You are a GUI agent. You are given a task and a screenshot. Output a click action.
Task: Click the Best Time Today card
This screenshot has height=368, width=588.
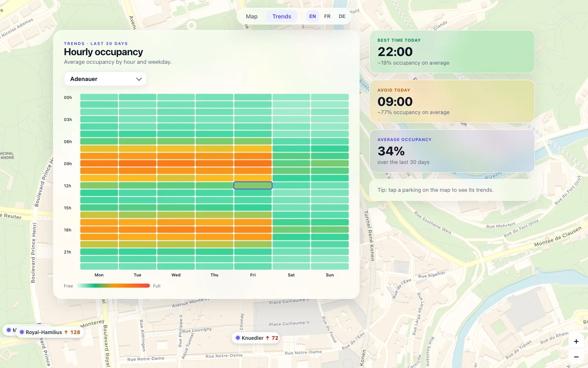tap(452, 52)
